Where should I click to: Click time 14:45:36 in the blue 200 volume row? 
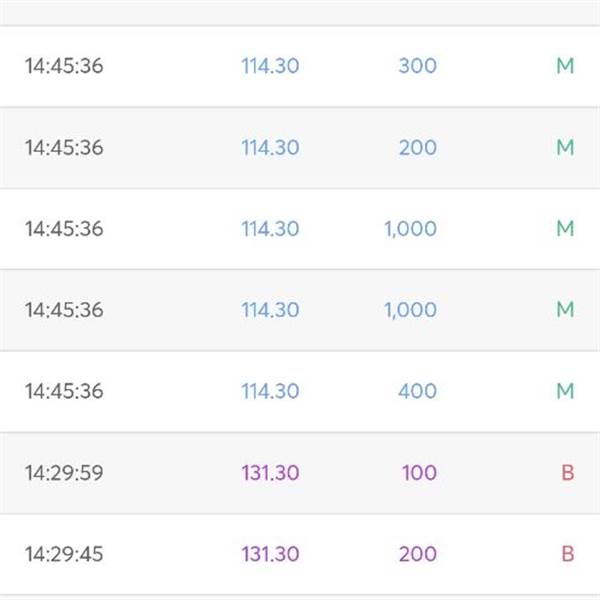point(64,147)
